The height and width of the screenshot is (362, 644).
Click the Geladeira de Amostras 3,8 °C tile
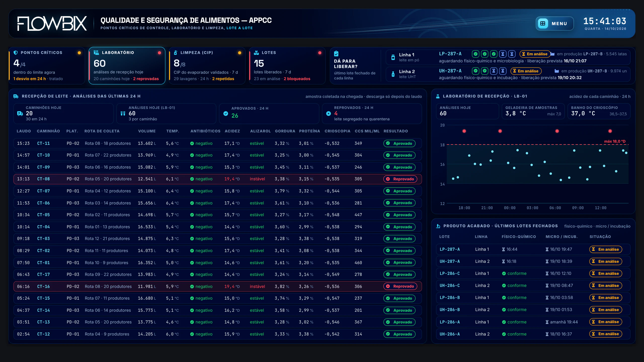533,111
